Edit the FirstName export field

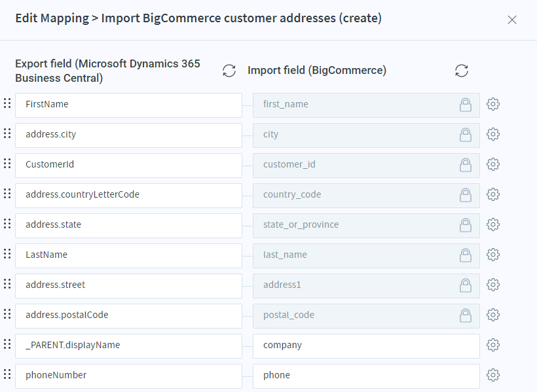coord(128,105)
